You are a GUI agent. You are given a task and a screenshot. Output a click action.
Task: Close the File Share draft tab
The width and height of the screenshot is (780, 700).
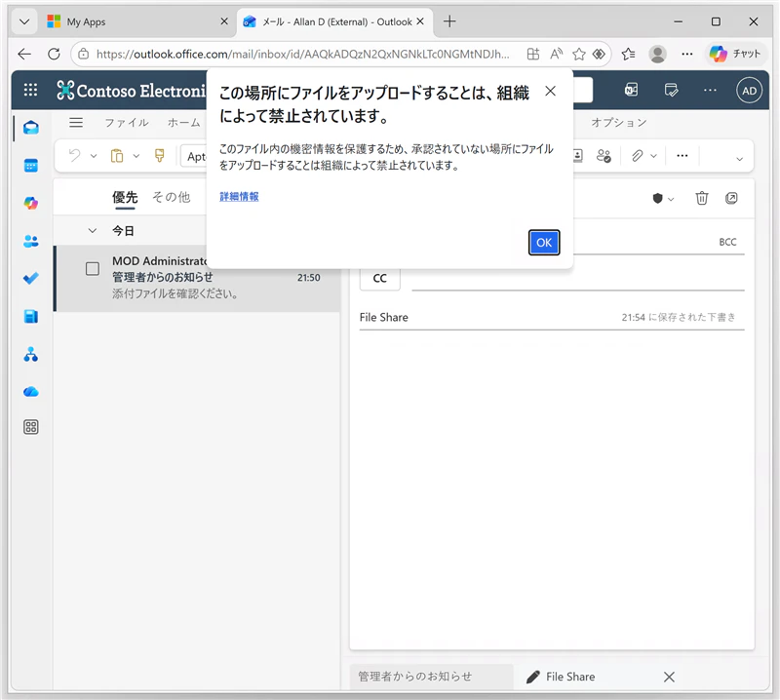pos(669,677)
